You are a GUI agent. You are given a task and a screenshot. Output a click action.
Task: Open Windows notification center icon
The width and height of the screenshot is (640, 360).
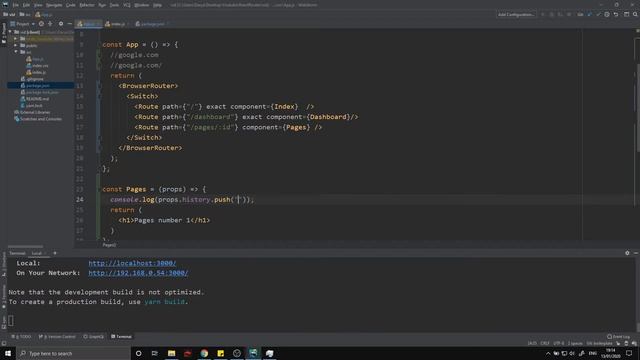629,353
